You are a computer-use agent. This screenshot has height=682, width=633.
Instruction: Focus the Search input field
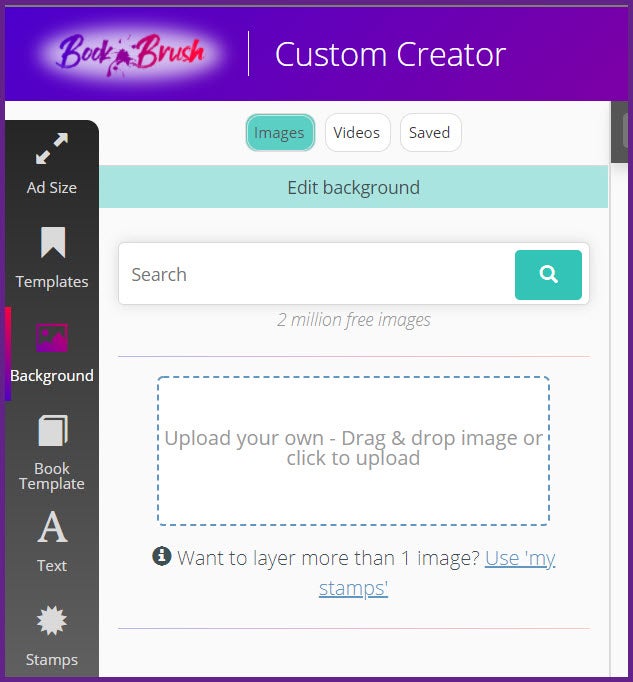(316, 275)
